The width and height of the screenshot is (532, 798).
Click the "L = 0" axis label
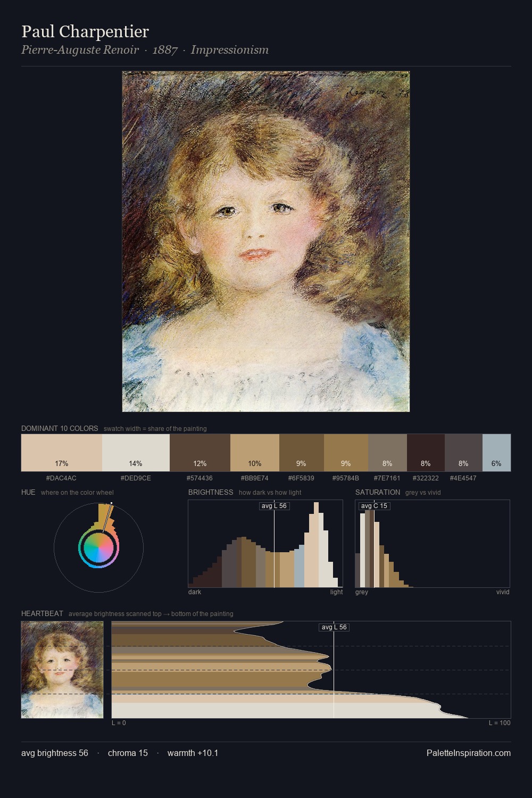pos(119,723)
